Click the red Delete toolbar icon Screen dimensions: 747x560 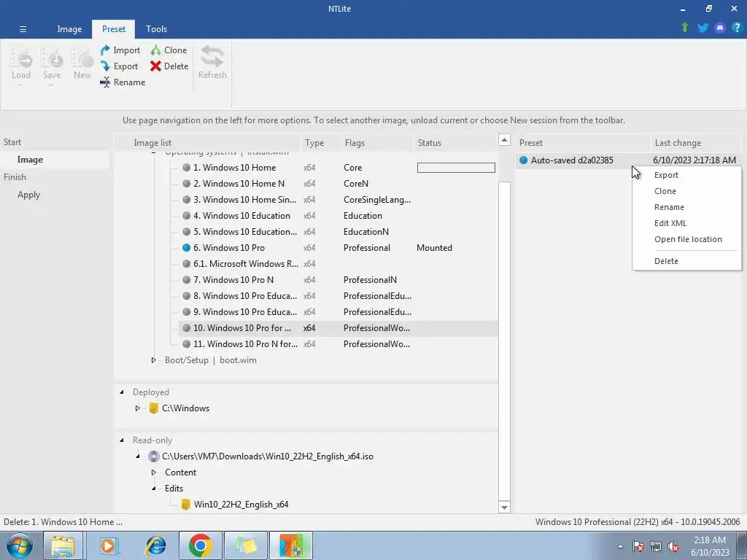point(156,66)
